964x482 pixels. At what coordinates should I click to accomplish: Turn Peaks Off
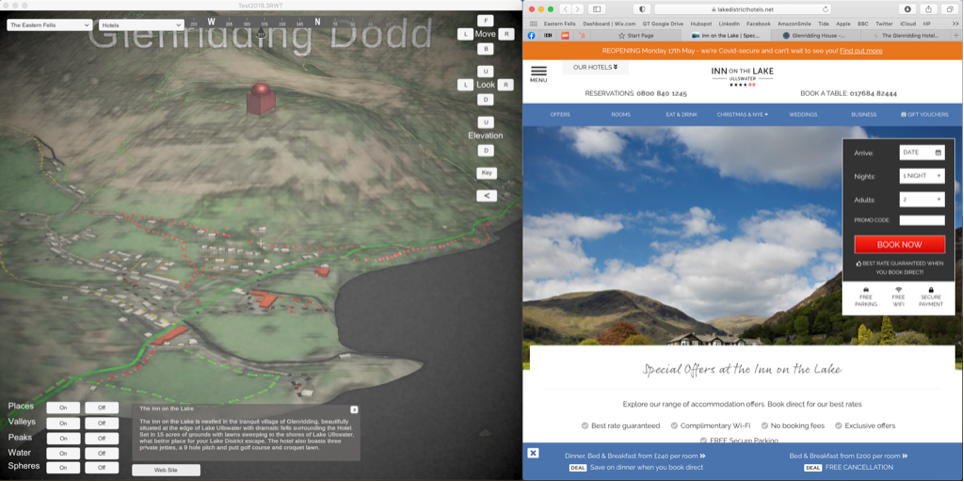point(101,438)
